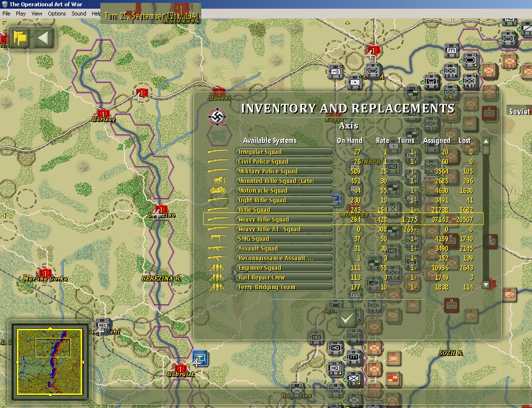Click the map's left edge scroll arrow

tap(4, 216)
